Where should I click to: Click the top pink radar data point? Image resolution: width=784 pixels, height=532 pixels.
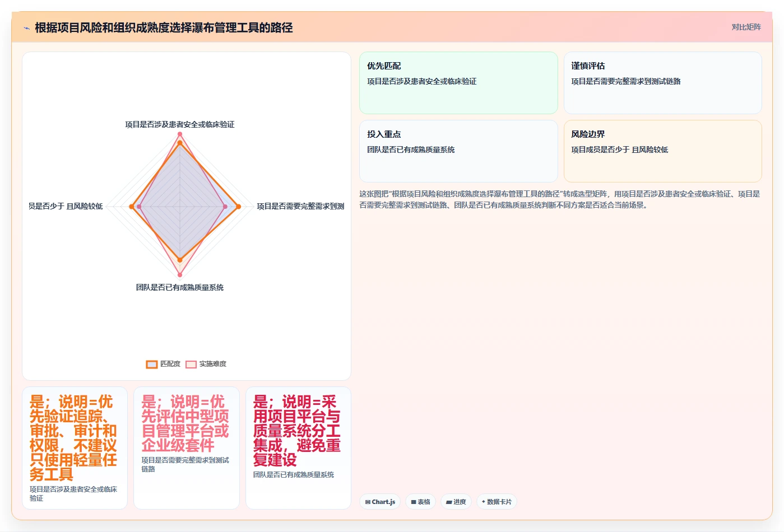[180, 134]
